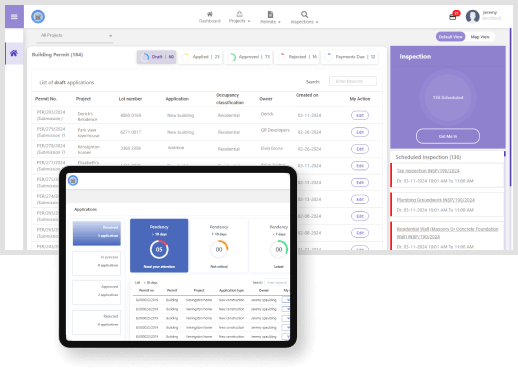Switch to Map View toggle

pyautogui.click(x=480, y=37)
